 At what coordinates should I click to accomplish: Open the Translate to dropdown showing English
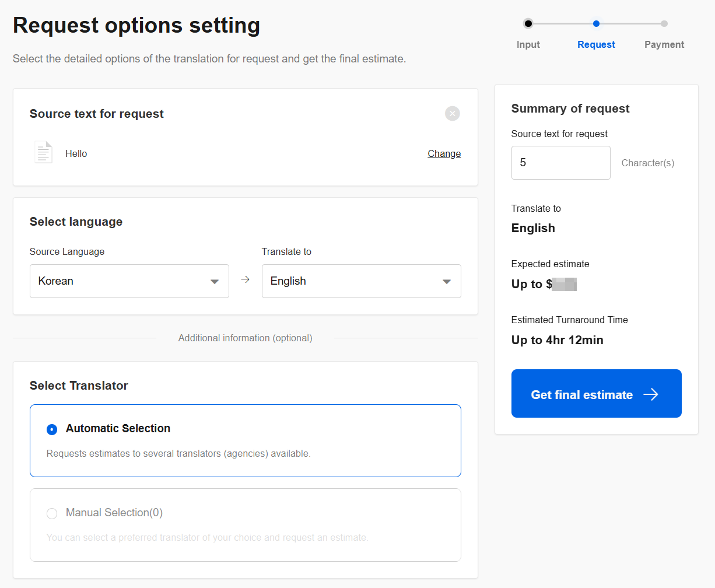click(x=362, y=281)
